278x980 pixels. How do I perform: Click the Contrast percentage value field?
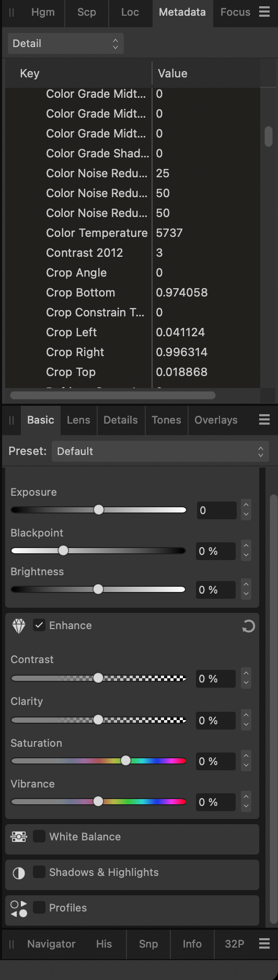[216, 679]
